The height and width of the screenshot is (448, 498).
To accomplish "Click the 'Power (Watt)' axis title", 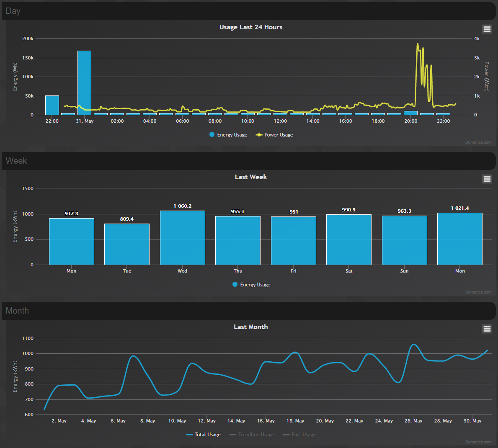I will (487, 77).
